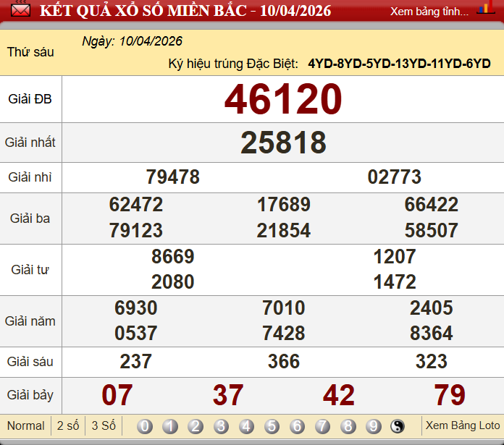The width and height of the screenshot is (504, 445).
Task: Click fifth prize number 8364
Action: 432,333
